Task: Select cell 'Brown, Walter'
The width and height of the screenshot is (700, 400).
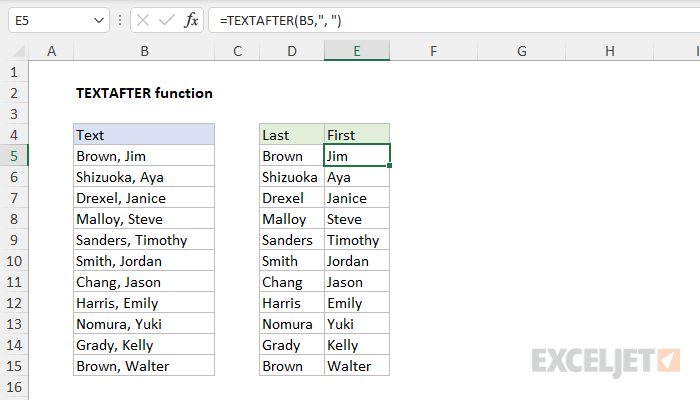Action: [x=144, y=366]
